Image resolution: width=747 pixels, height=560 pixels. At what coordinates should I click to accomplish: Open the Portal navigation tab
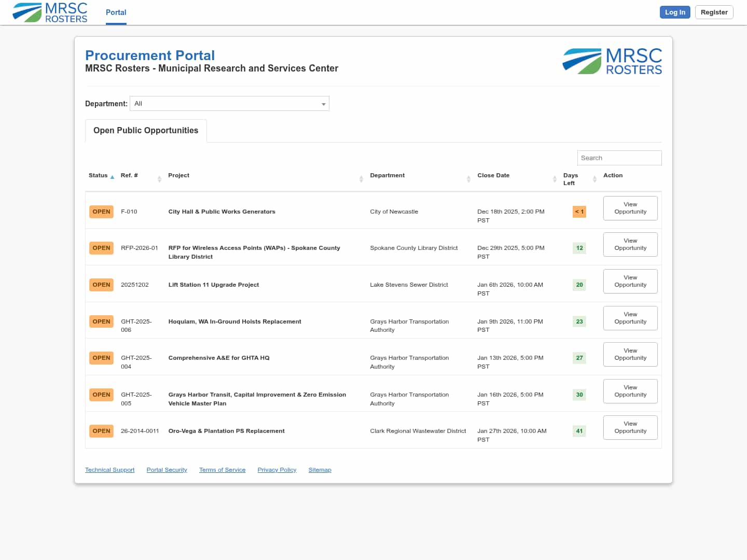pos(116,12)
